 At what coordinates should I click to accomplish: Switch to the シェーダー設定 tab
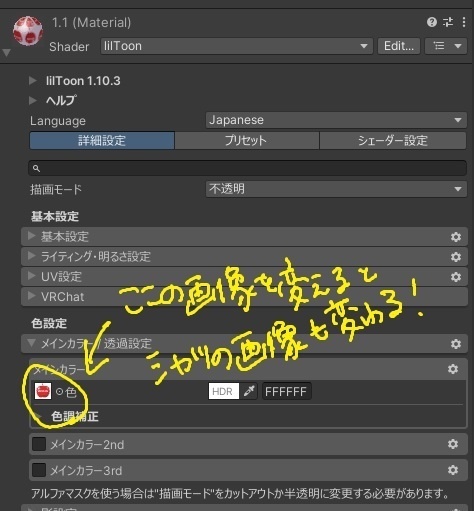click(x=393, y=140)
